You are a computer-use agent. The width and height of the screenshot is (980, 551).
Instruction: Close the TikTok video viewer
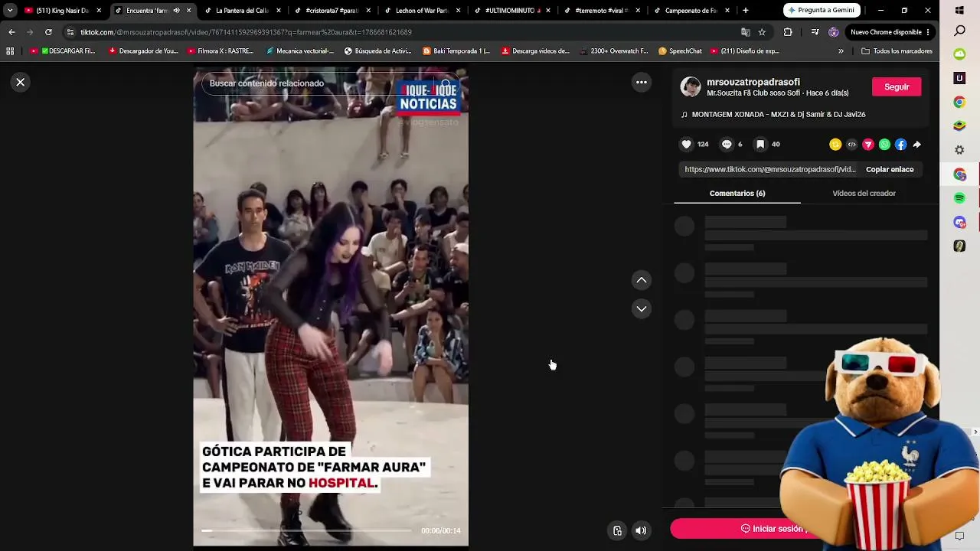click(x=21, y=82)
